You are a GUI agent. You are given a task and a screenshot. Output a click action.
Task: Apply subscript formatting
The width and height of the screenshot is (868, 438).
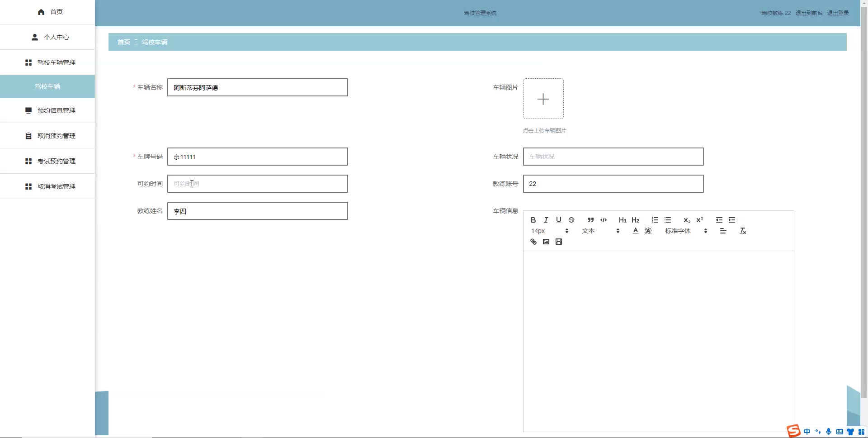[x=687, y=220]
